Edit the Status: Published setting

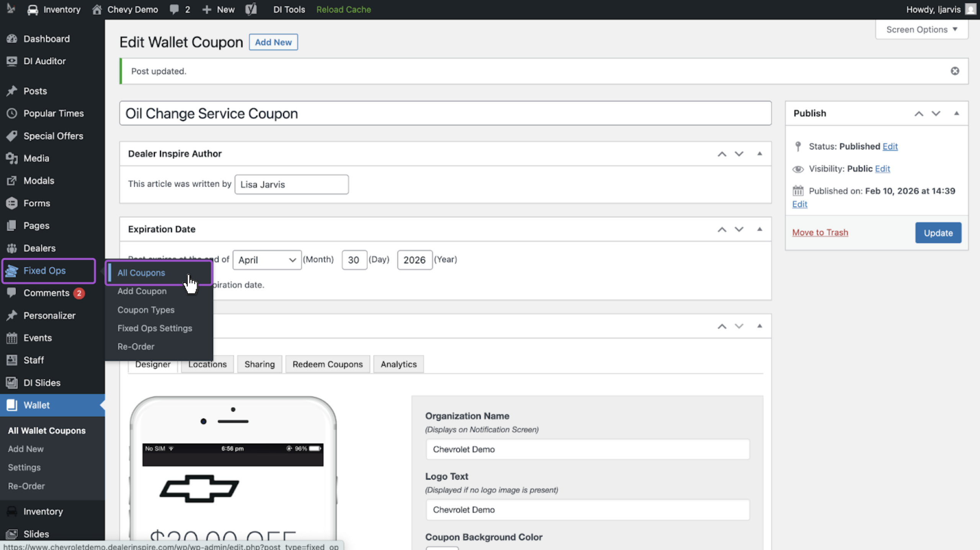(890, 147)
